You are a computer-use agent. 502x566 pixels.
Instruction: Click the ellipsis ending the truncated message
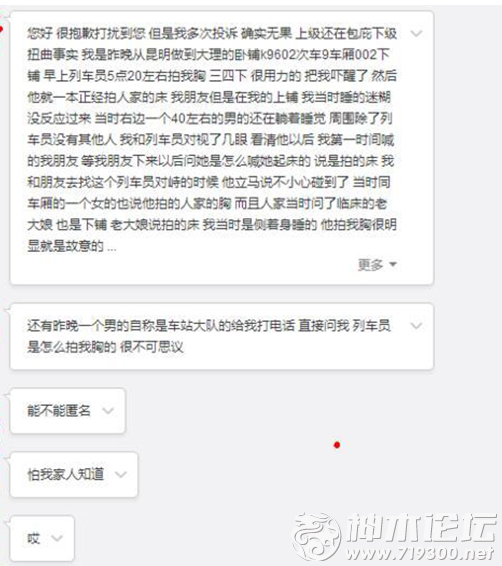(x=112, y=248)
